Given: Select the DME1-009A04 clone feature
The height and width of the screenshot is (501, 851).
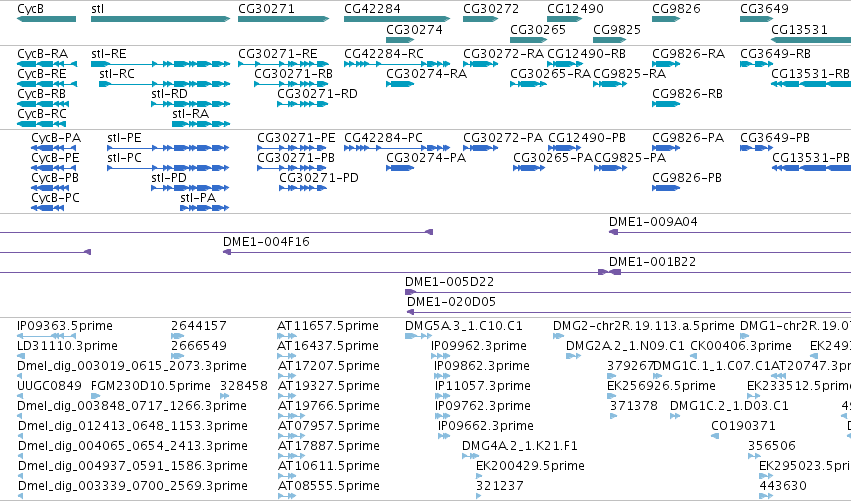Looking at the screenshot, I should click(x=730, y=232).
